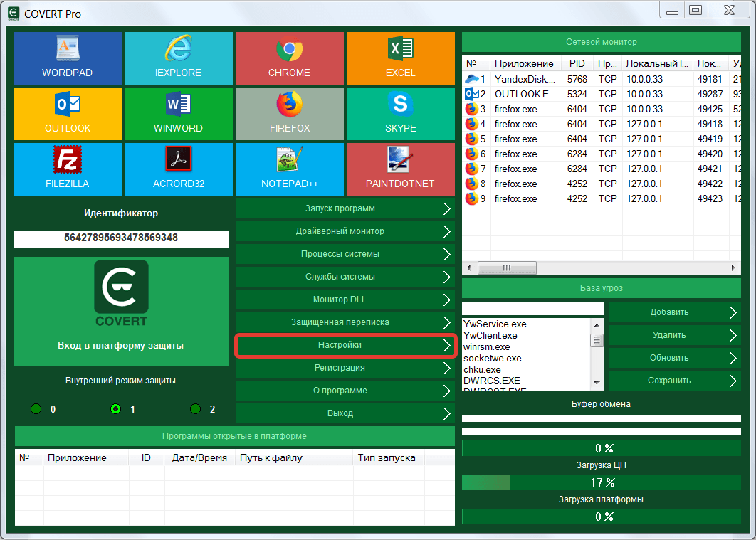
Task: Click Удалить threat button
Action: [675, 335]
